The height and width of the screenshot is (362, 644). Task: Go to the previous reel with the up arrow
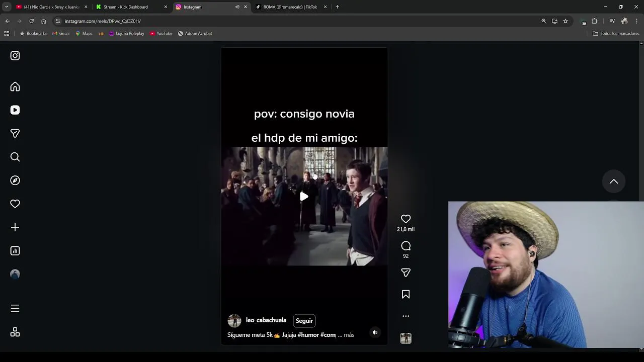tap(614, 182)
